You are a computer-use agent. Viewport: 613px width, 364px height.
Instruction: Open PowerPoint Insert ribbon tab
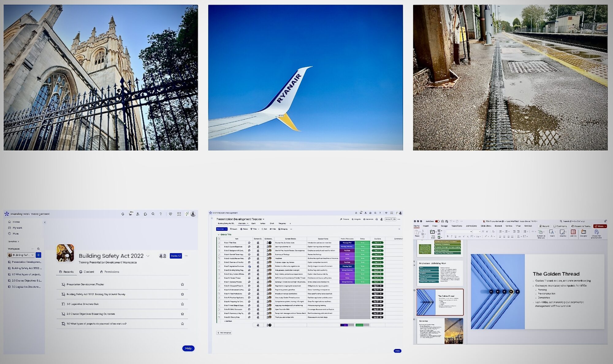[426, 226]
